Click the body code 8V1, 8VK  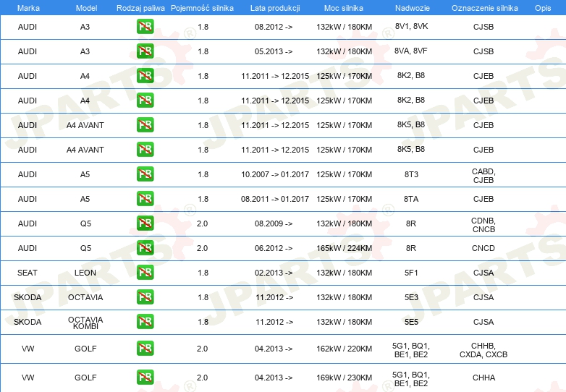tap(412, 26)
